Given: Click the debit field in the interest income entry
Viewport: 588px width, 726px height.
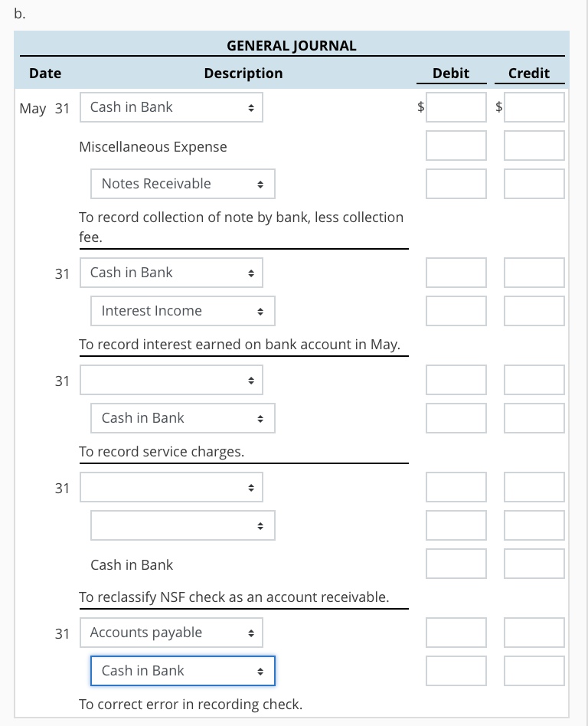Looking at the screenshot, I should 456,273.
